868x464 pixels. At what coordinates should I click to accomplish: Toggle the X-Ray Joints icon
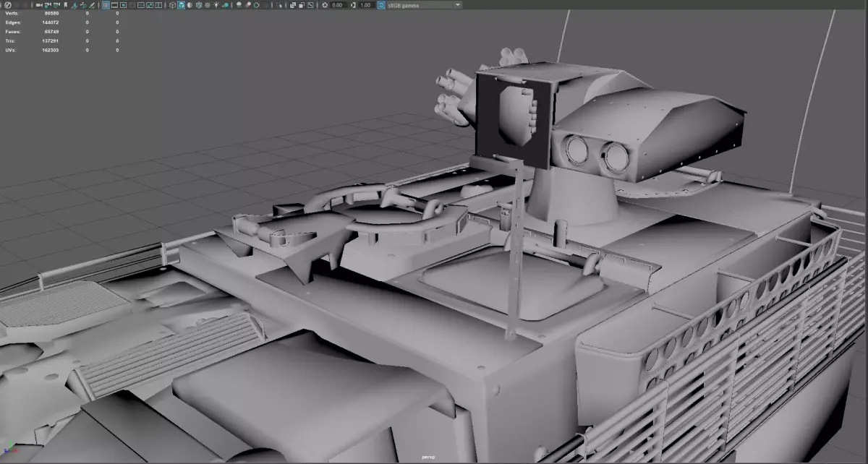click(310, 4)
